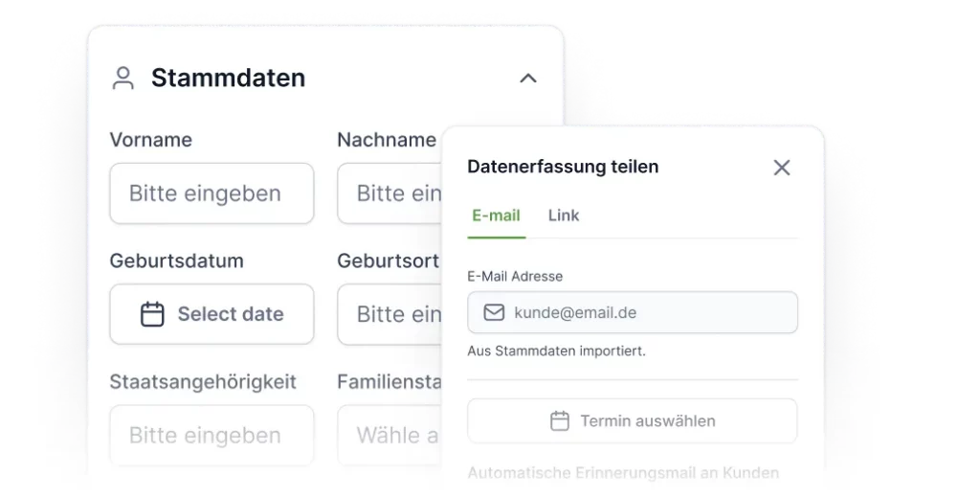This screenshot has width=980, height=498.
Task: Focus the Nachname input field
Action: tap(390, 193)
